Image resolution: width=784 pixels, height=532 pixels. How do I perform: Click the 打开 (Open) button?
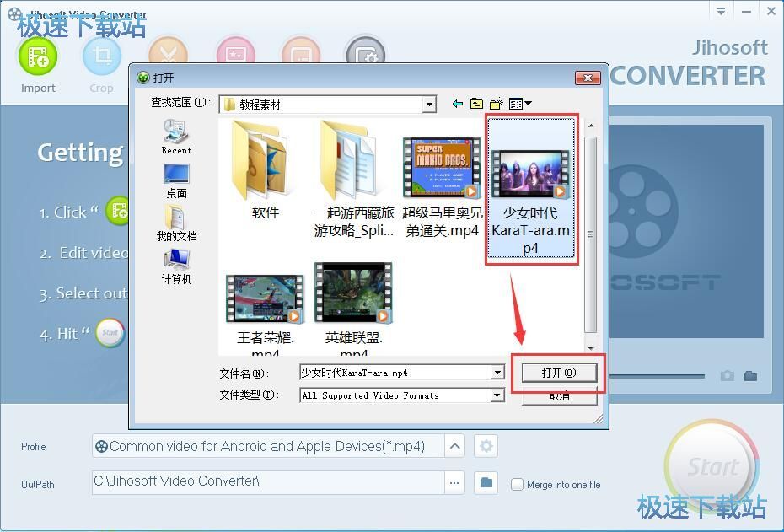558,373
